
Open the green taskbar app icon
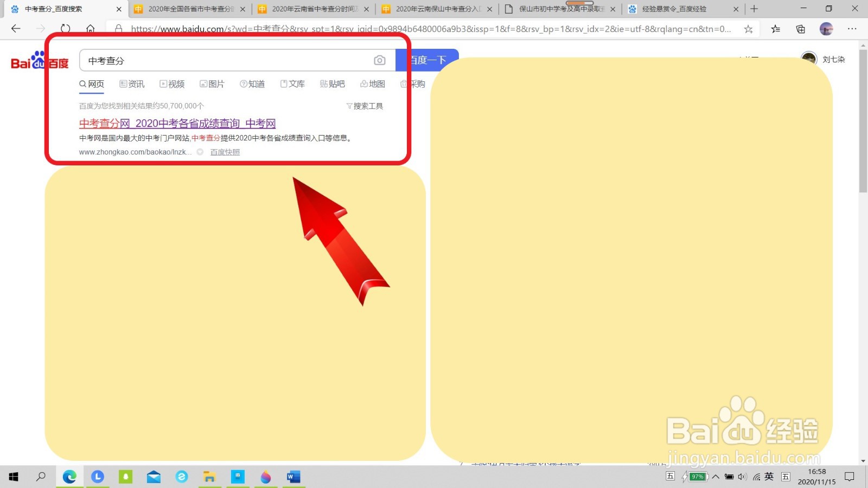pyautogui.click(x=126, y=477)
